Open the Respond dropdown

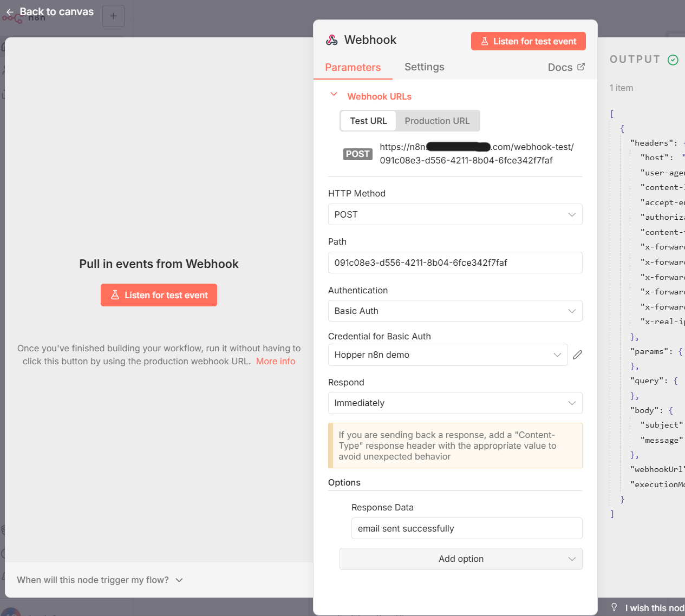455,403
